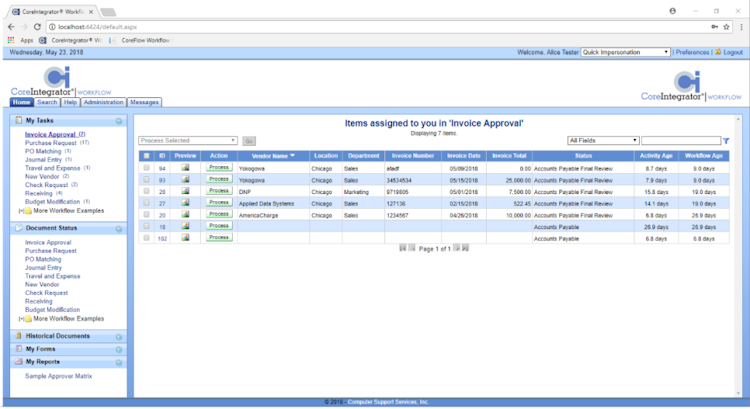Check the box for invoice 28
The height and width of the screenshot is (409, 750).
tap(146, 191)
